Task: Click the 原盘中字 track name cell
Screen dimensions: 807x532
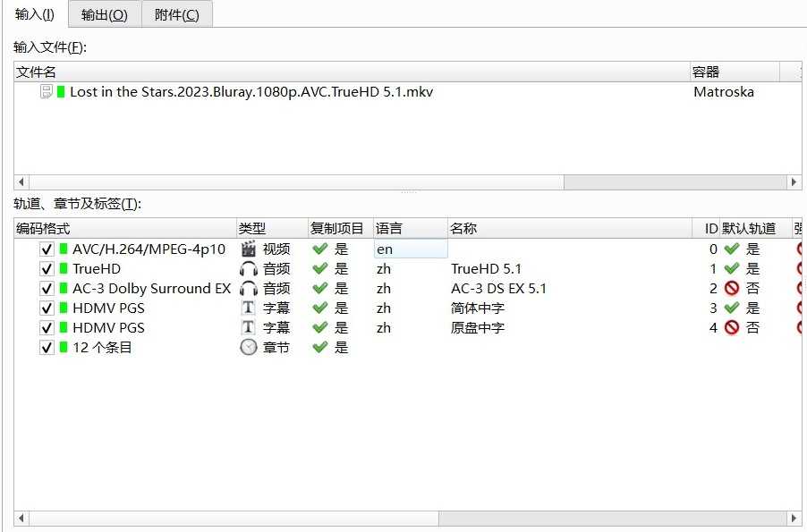Action: click(x=478, y=328)
